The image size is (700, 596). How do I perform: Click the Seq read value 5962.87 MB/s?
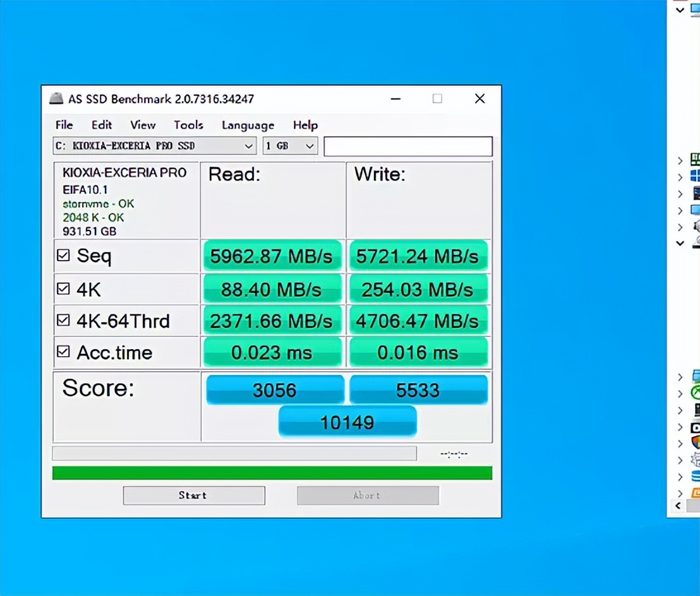coord(272,256)
